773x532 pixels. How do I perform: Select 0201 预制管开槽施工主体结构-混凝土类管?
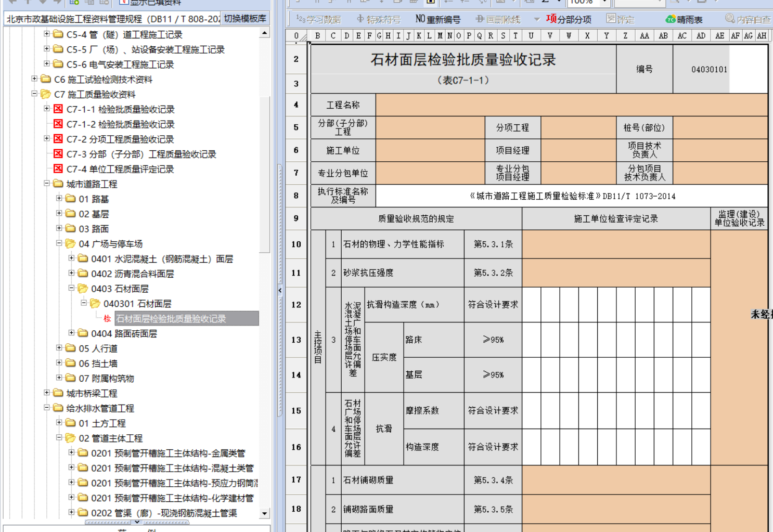(x=172, y=468)
